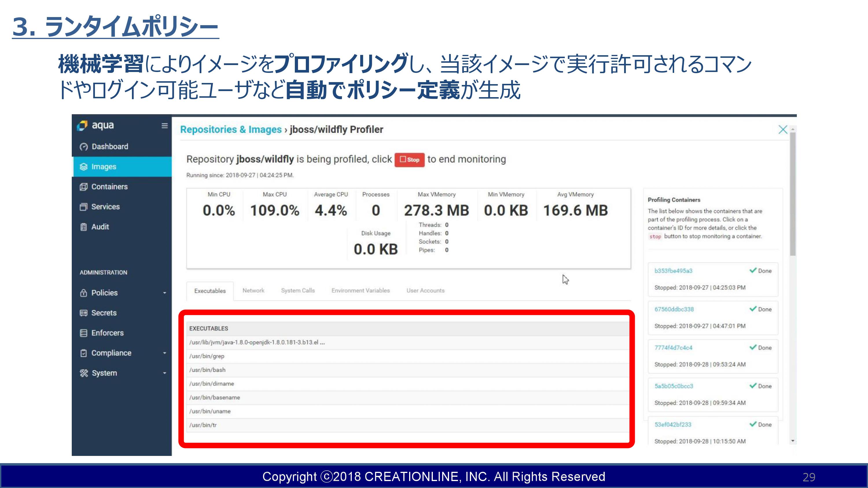Open container ID 53ef042bf233
The width and height of the screenshot is (868, 488).
[x=673, y=424]
